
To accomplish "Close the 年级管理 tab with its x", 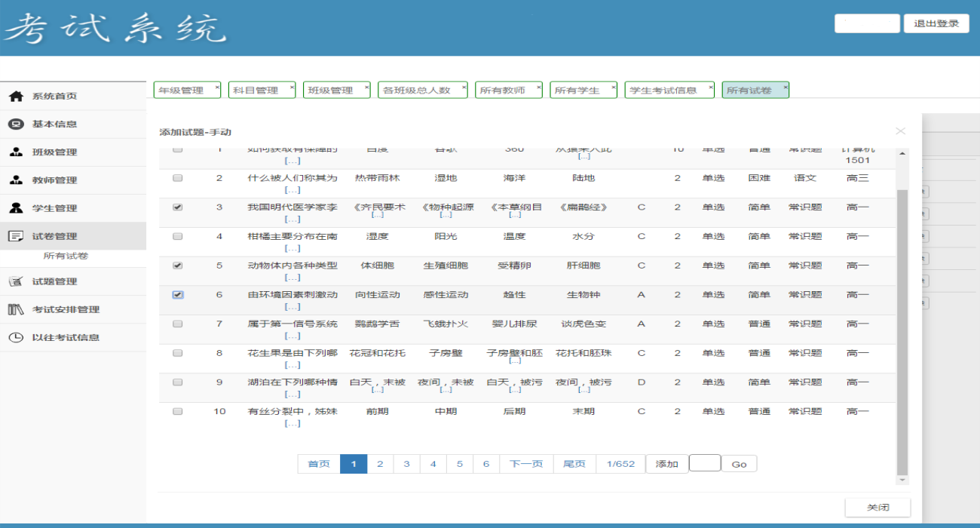I will coord(217,87).
